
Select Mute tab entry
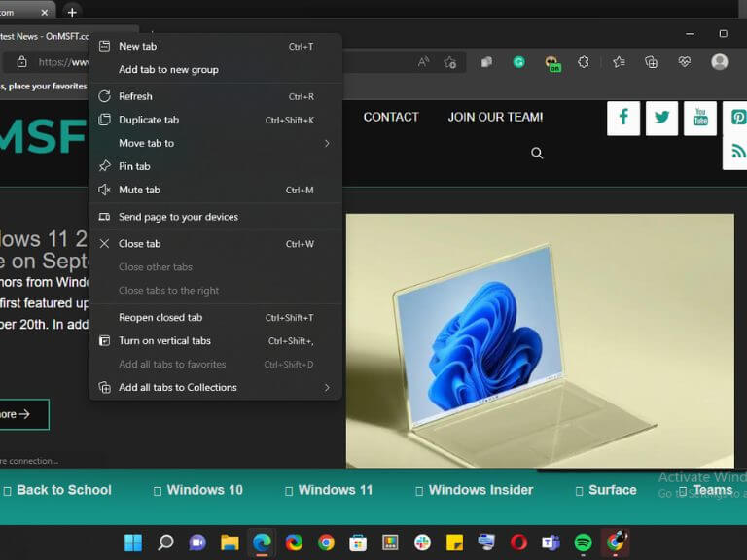click(x=215, y=190)
